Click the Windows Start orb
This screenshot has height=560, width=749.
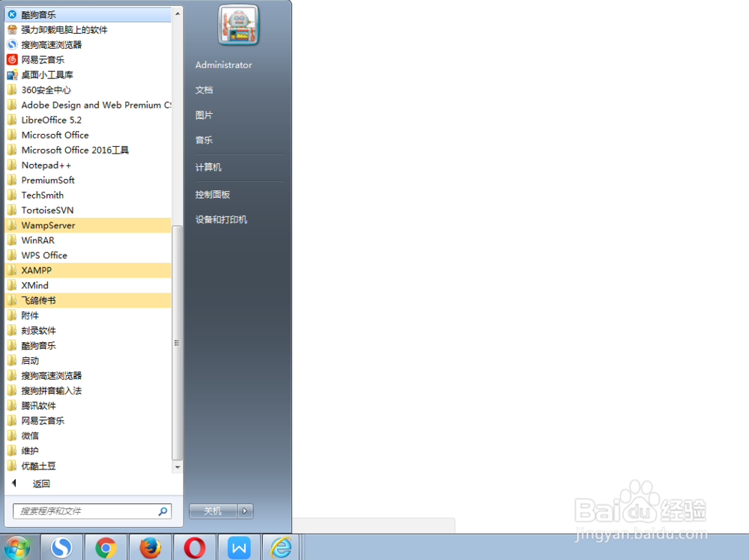[18, 547]
